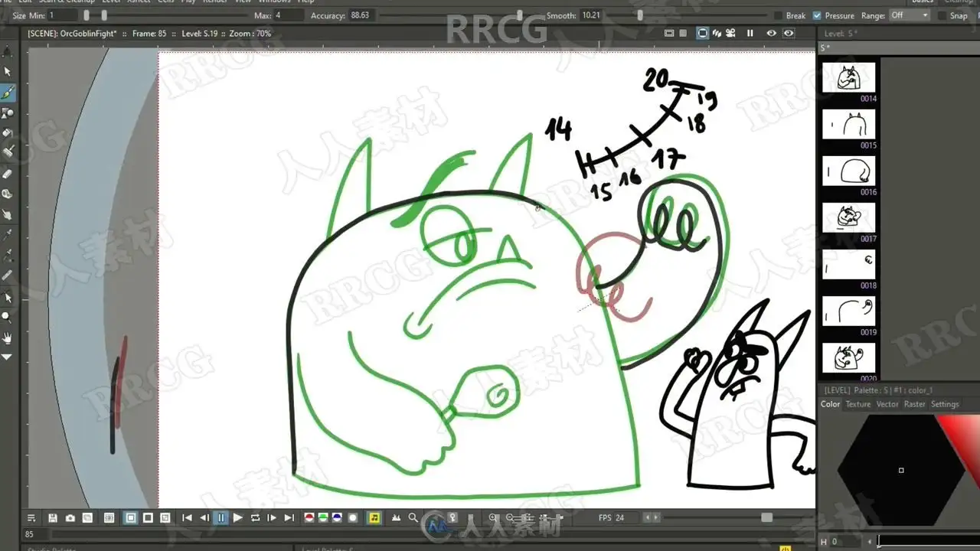This screenshot has width=980, height=551.
Task: Click the zoom in icon
Action: coord(494,518)
